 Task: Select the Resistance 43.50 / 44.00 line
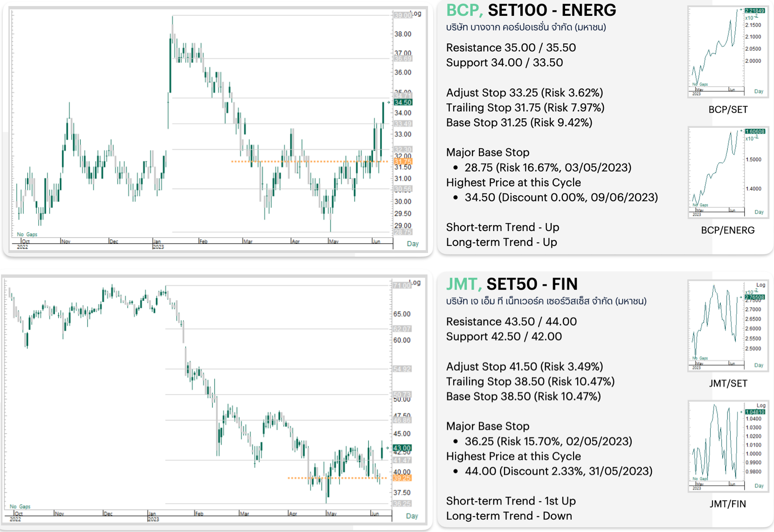click(511, 321)
